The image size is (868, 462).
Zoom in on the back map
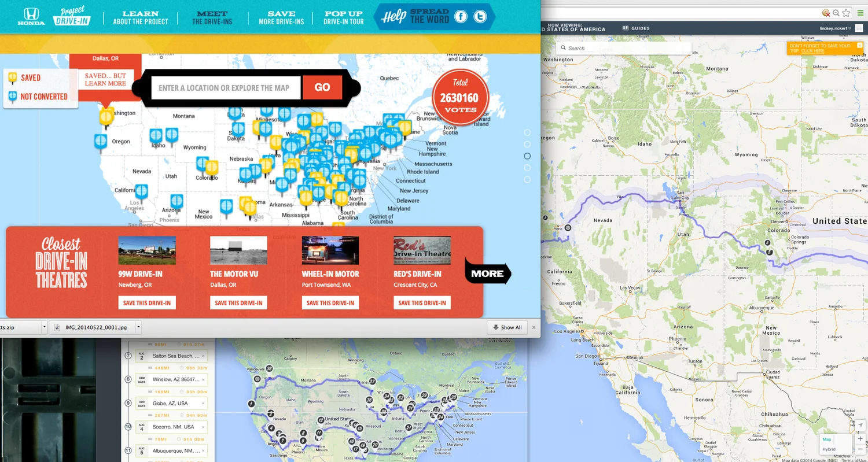point(860,439)
